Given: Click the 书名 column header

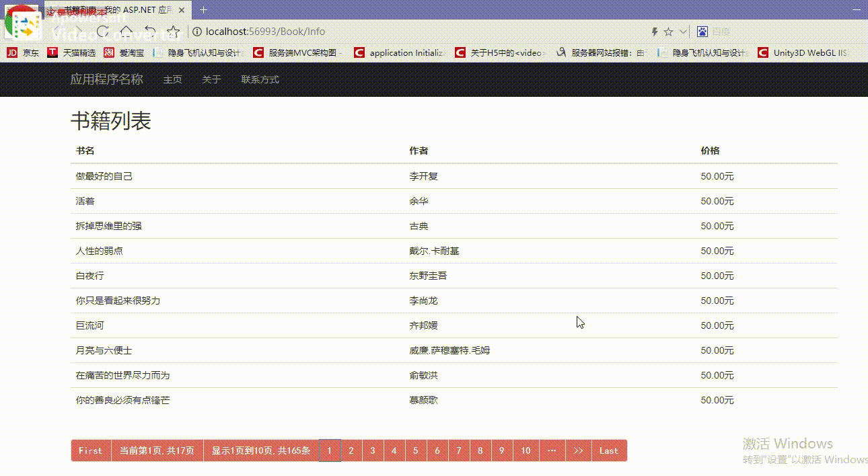Looking at the screenshot, I should click(85, 151).
